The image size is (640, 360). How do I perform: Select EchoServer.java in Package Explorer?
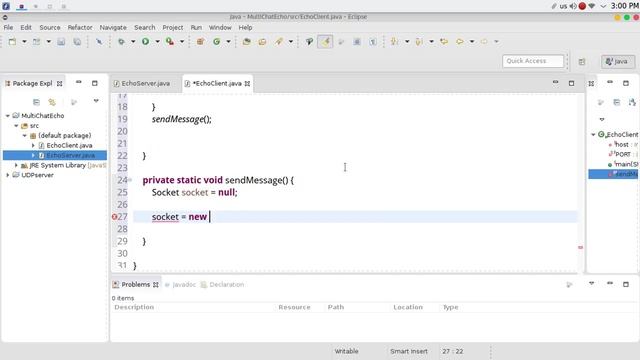[x=70, y=156]
